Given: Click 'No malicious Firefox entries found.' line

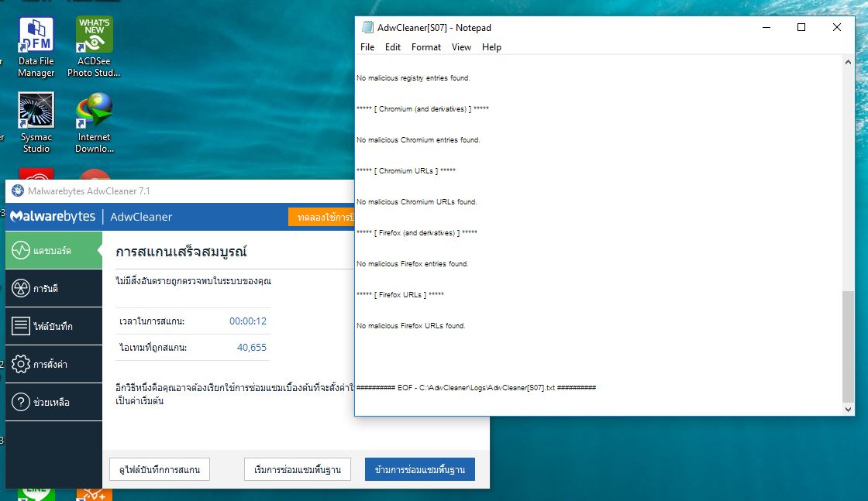Looking at the screenshot, I should click(412, 264).
